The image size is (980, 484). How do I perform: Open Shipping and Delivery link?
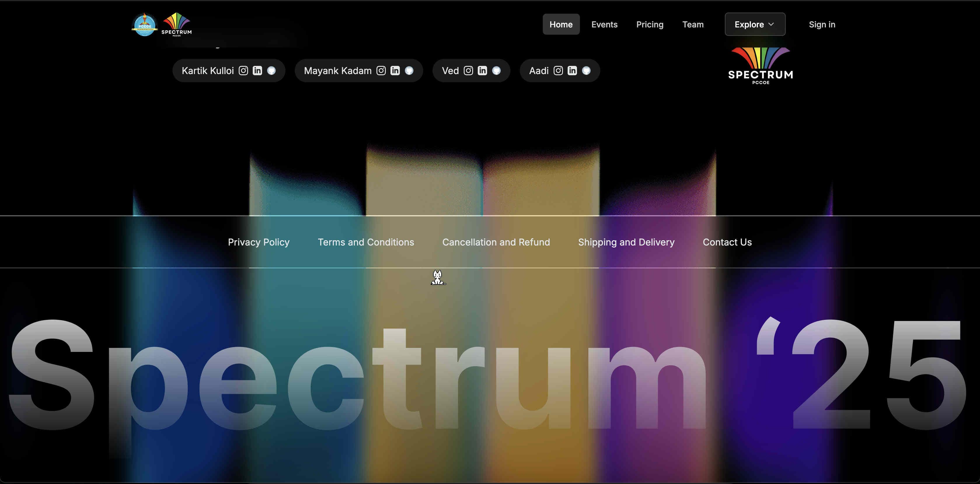626,242
